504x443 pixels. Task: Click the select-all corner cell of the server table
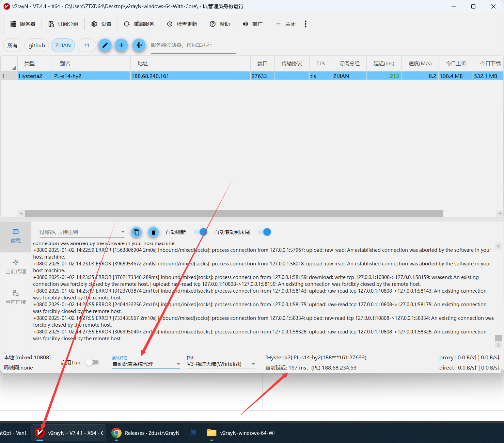pos(9,64)
